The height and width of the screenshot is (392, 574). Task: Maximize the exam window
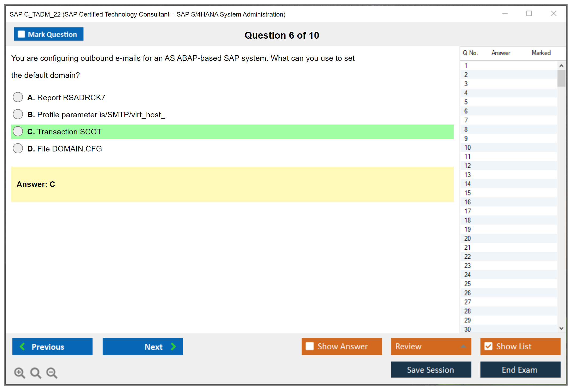click(529, 14)
